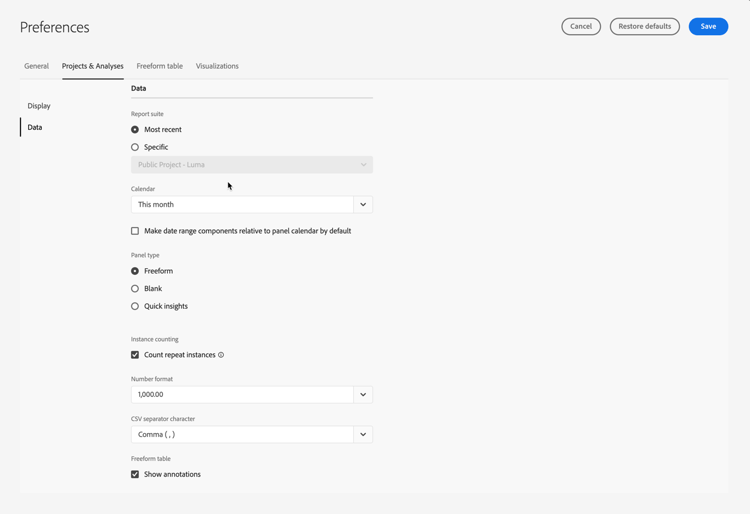Screen dimensions: 750x514
Task: Select the Specific report suite option
Action: click(x=135, y=147)
